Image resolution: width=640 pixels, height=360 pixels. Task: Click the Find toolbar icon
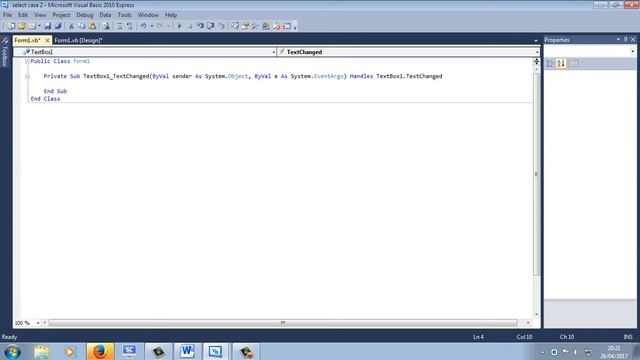(x=106, y=26)
